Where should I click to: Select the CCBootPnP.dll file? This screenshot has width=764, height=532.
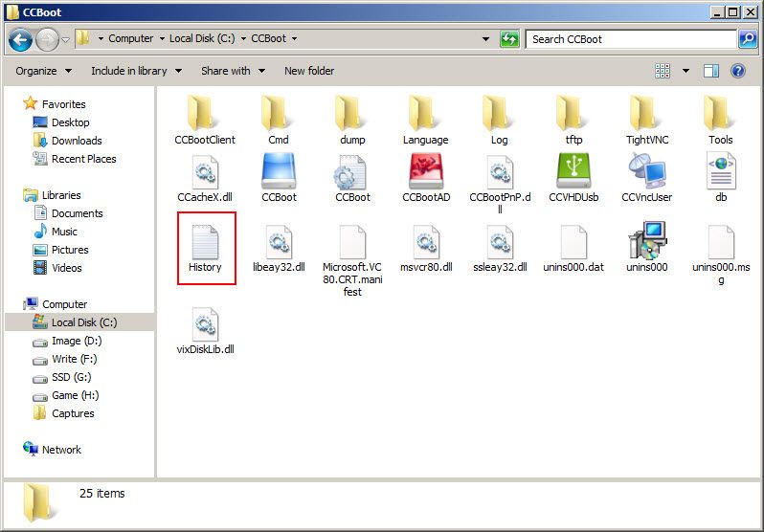tap(500, 184)
